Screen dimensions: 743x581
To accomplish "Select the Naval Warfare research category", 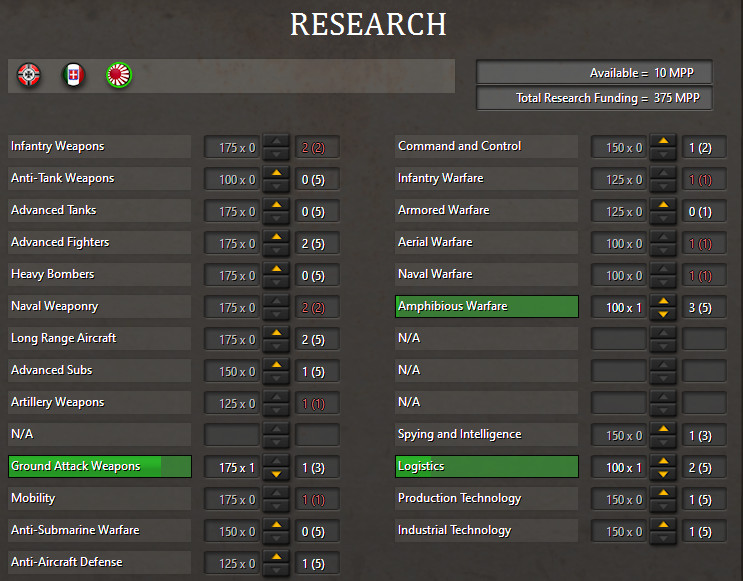I will click(x=487, y=274).
